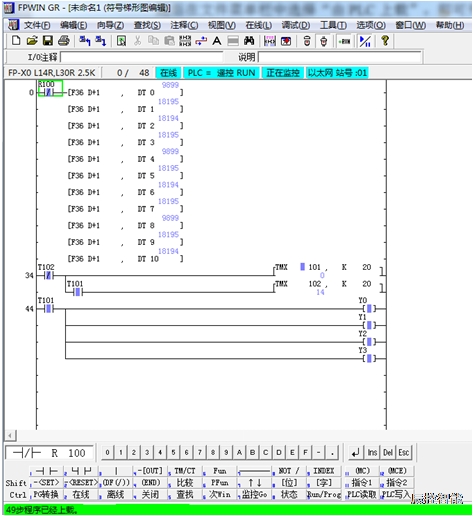
Task: Click the 说明 description input field
Action: click(x=340, y=57)
